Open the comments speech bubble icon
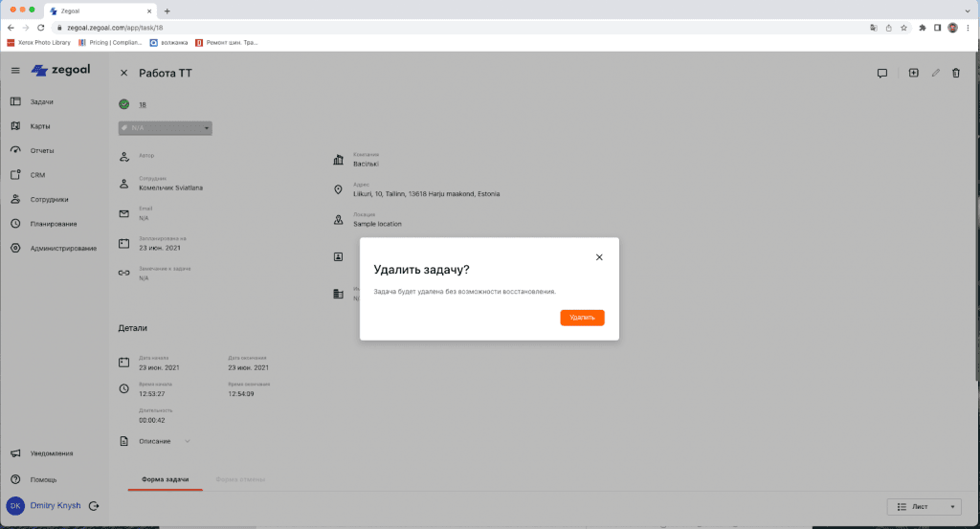The image size is (980, 529). tap(882, 73)
